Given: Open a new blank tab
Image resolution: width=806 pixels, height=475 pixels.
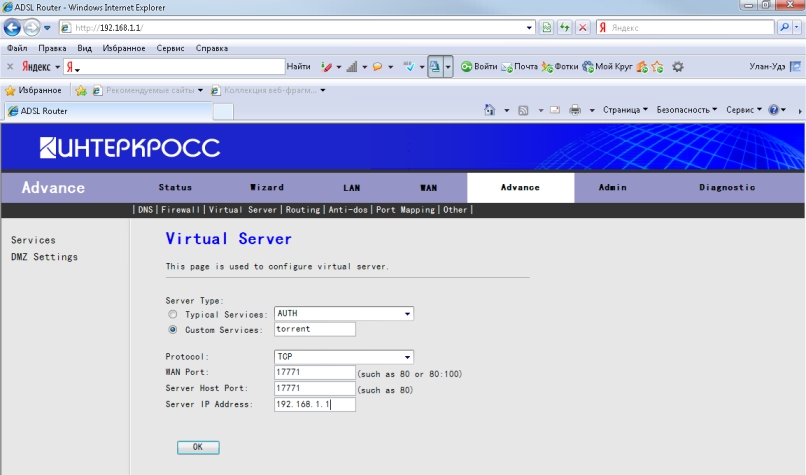Looking at the screenshot, I should click(x=223, y=112).
